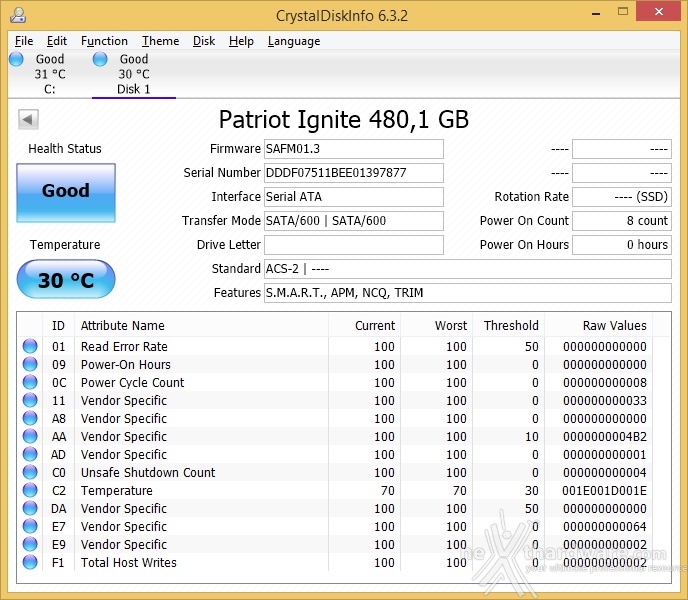Open the Edit menu
Screen dimensions: 688x600
57,41
